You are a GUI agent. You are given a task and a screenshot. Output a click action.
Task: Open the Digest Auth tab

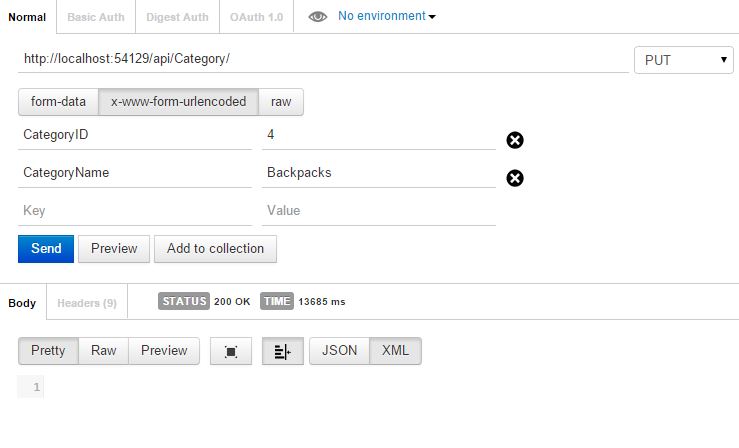[177, 17]
